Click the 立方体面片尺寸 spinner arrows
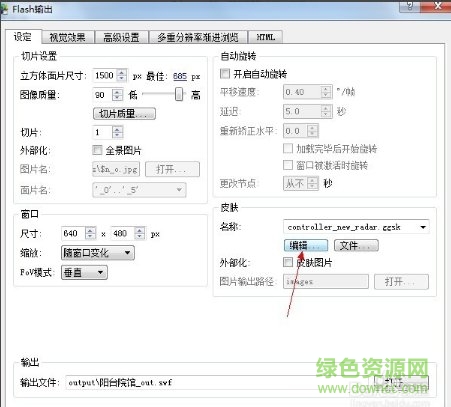The height and width of the screenshot is (407, 451). coord(122,75)
